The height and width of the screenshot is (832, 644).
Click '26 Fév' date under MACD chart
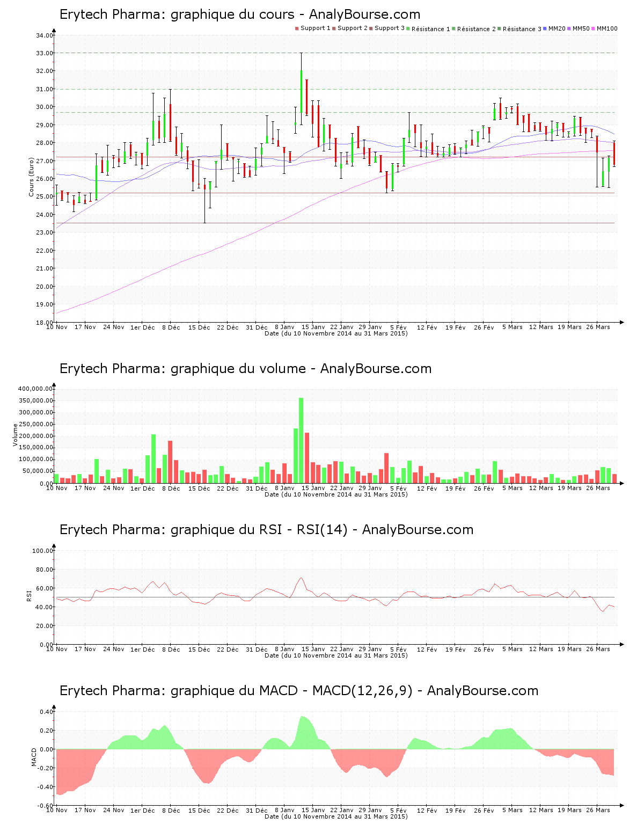click(x=484, y=810)
